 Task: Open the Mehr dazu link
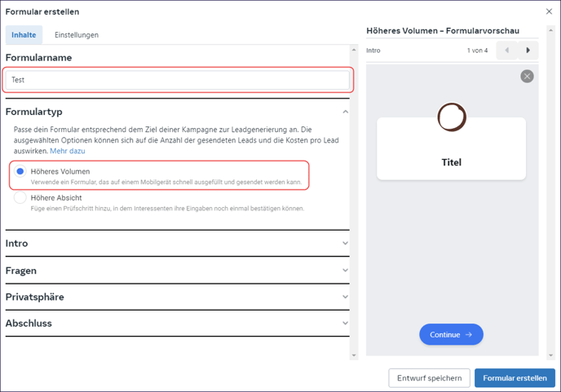68,151
